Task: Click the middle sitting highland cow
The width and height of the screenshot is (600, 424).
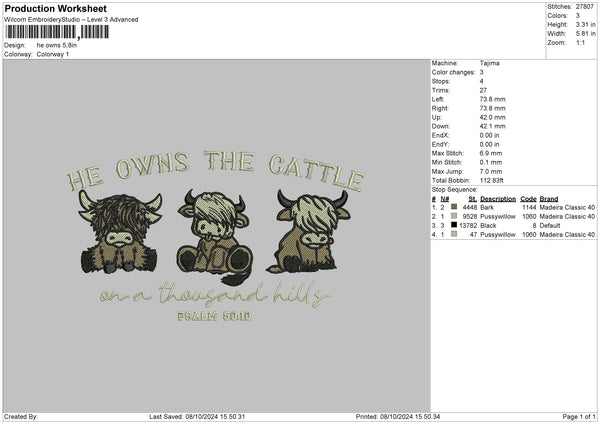Action: 214,237
